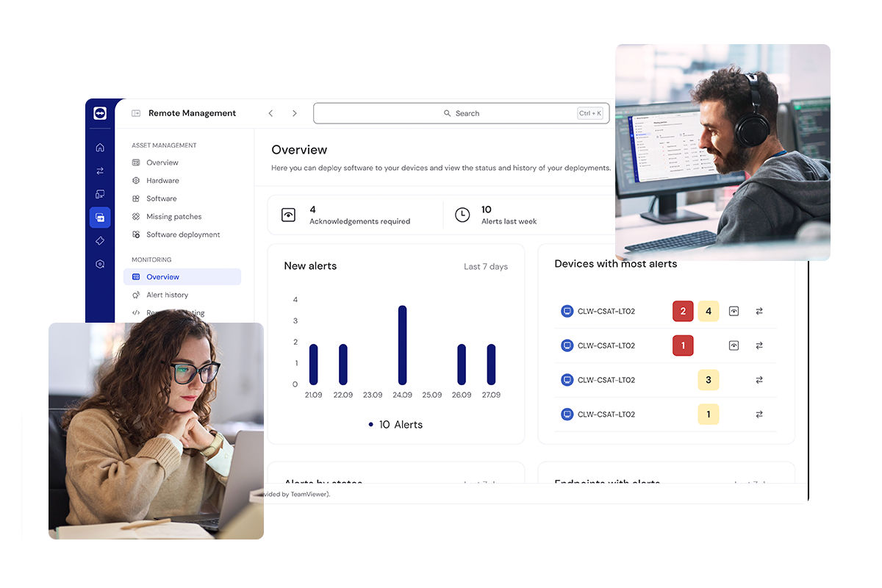Image resolution: width=882 pixels, height=588 pixels.
Task: Click the Acknowledgements required label
Action: (360, 221)
